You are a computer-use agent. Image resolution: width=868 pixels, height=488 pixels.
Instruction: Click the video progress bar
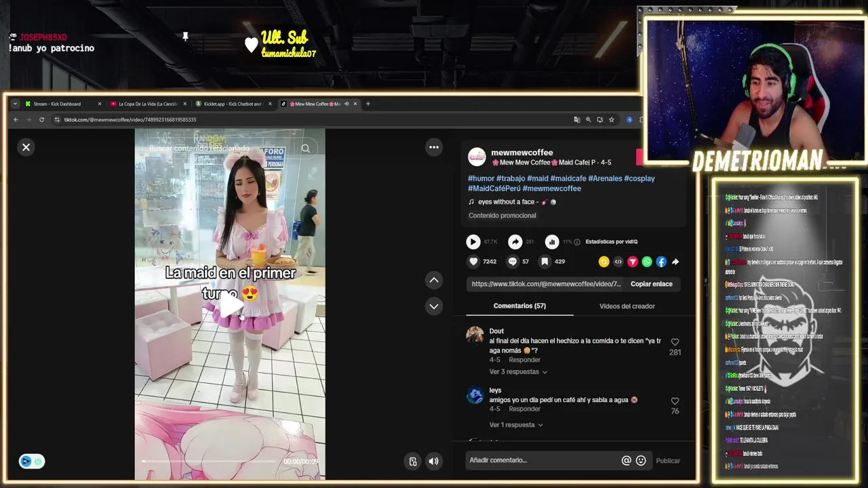pyautogui.click(x=210, y=462)
